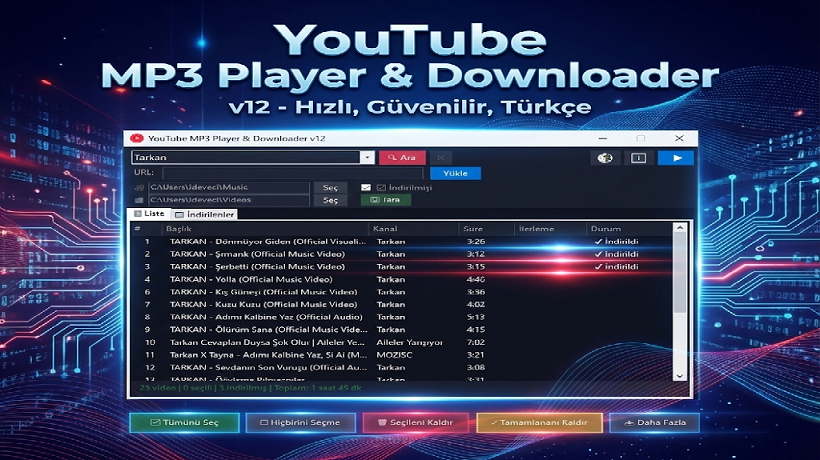Sort by the Başlık column header
The image size is (820, 460).
(x=264, y=228)
